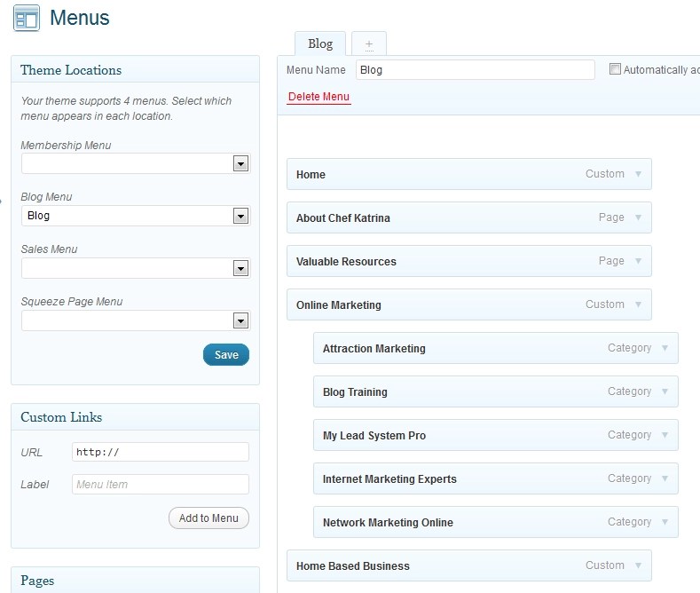Expand Attraction Marketing item arrow
The width and height of the screenshot is (700, 593).
point(665,348)
